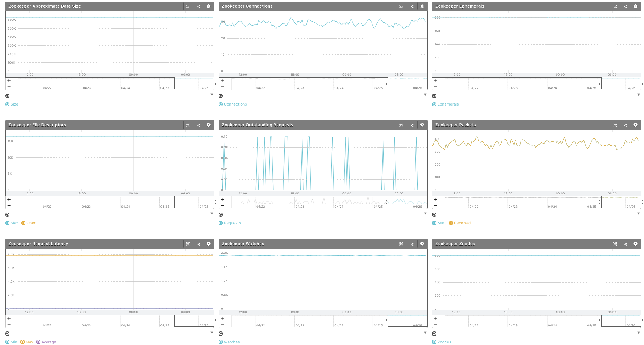
Task: Expand Zookeeper Request Latency to fullscreen
Action: coord(188,244)
